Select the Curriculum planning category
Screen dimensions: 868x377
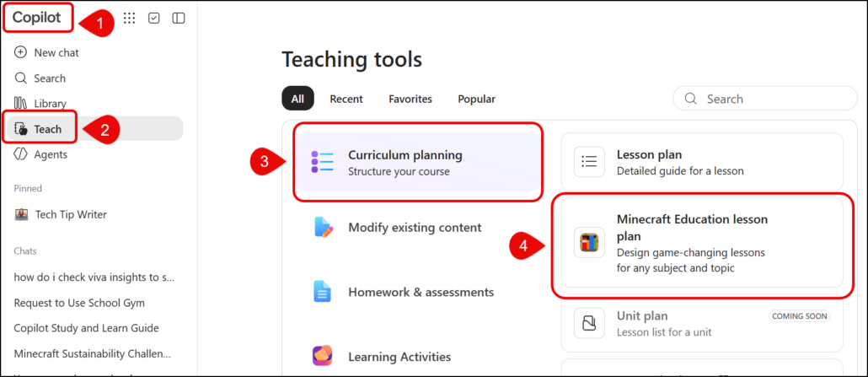click(418, 162)
